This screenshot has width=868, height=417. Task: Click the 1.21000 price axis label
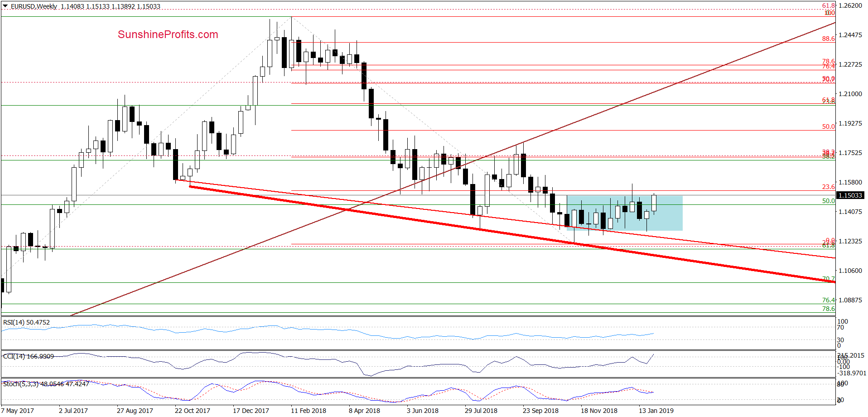[850, 94]
